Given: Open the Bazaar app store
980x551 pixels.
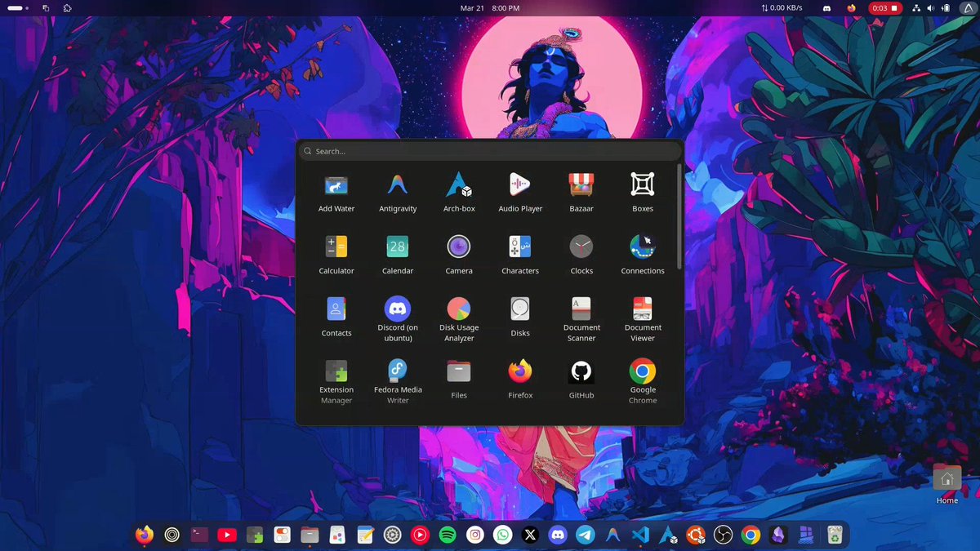Looking at the screenshot, I should click(581, 193).
